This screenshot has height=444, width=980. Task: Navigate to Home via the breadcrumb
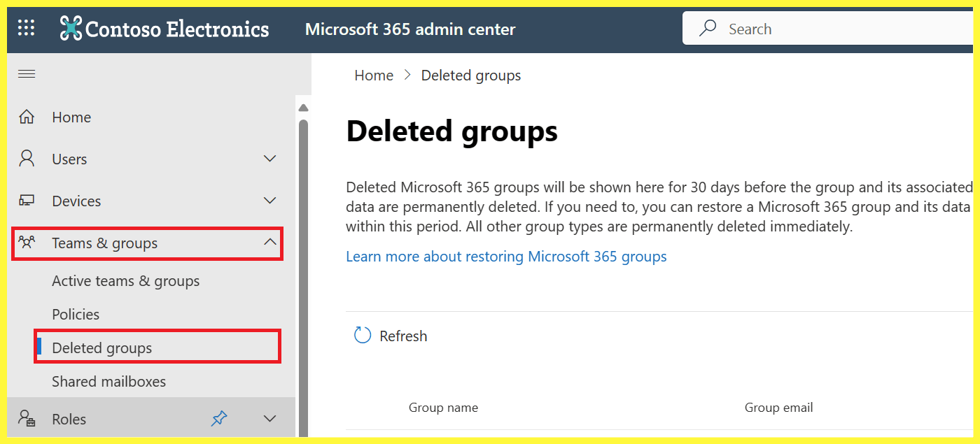tap(373, 75)
